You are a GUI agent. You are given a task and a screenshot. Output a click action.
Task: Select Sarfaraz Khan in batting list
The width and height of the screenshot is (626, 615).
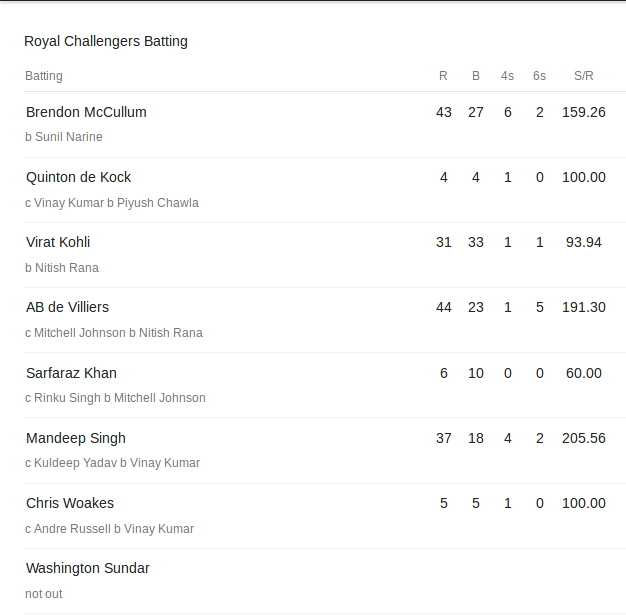click(71, 373)
